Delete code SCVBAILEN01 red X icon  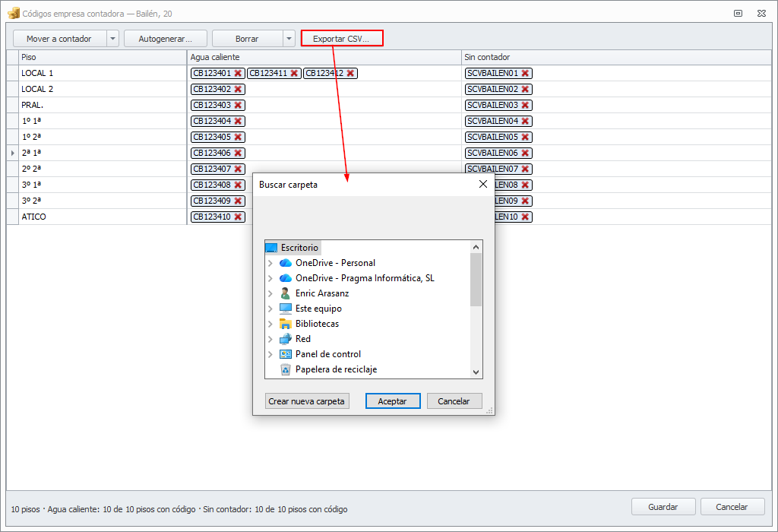[x=525, y=74]
